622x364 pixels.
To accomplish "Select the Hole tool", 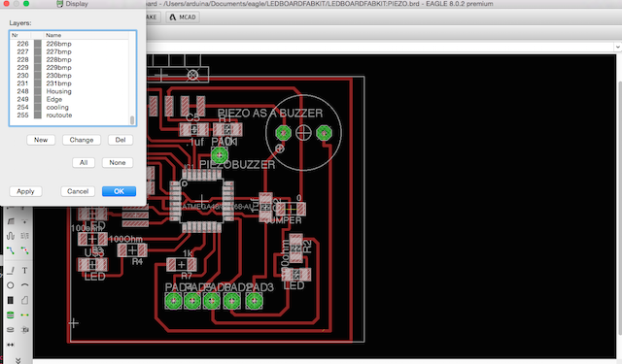I will (x=11, y=329).
